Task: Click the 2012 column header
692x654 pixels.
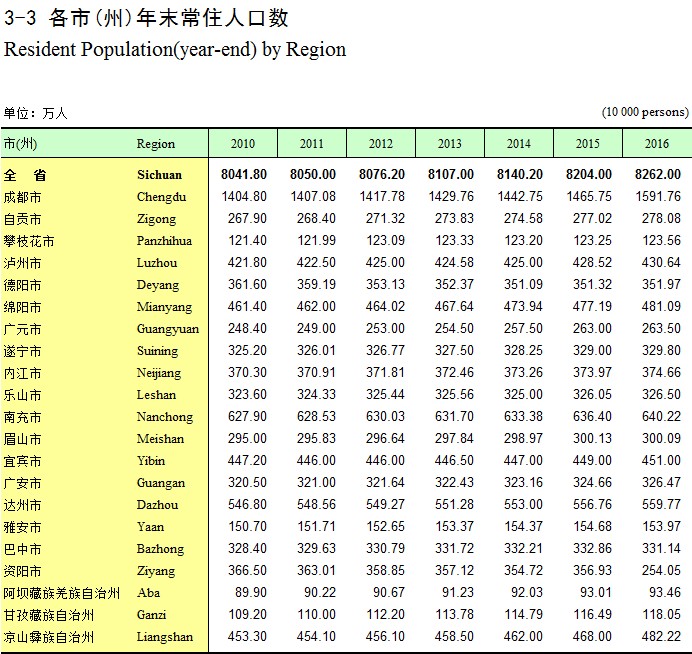Action: click(x=381, y=143)
